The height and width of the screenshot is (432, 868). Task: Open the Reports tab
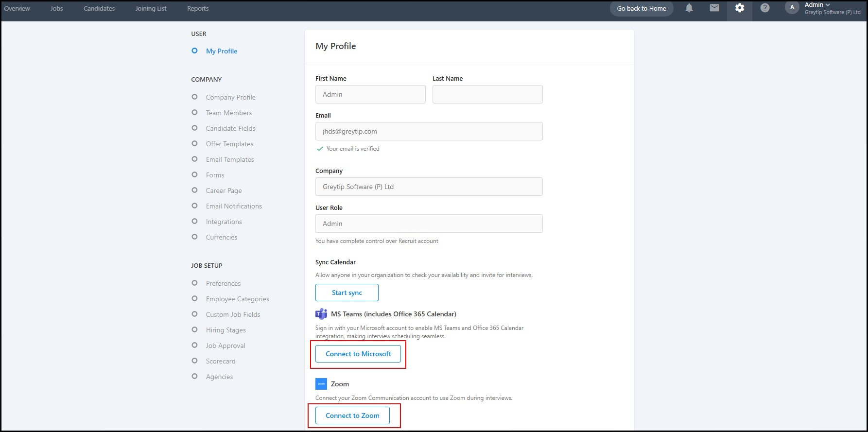(198, 8)
